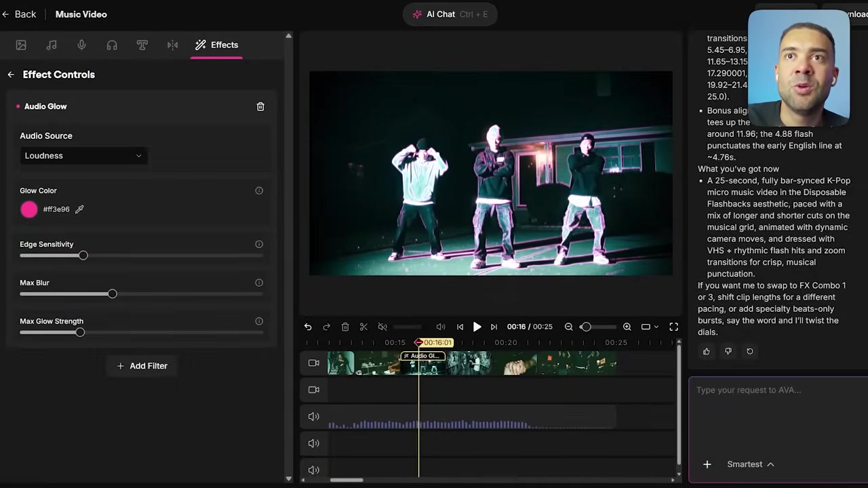This screenshot has width=868, height=488.
Task: Show info for Glow Color
Action: click(259, 190)
